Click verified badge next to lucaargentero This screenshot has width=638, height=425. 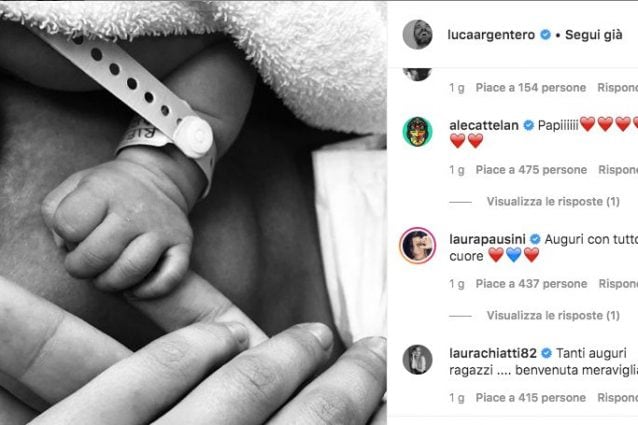[x=545, y=35]
